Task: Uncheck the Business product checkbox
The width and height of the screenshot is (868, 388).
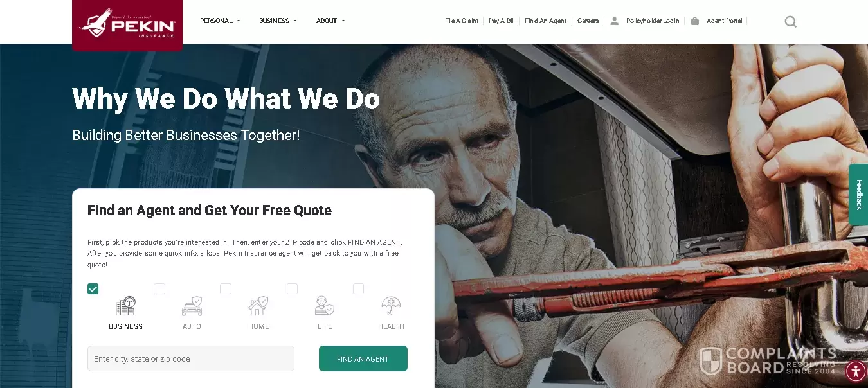Action: pos(93,289)
